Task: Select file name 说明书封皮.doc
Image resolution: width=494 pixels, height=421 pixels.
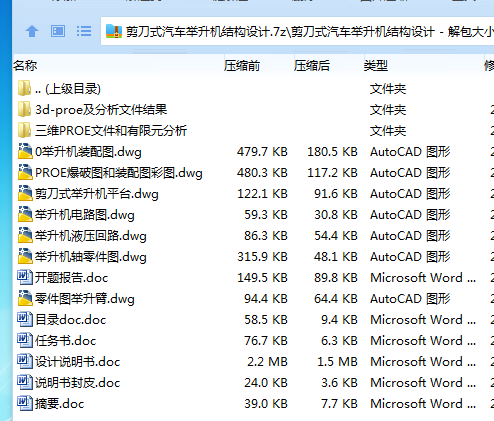Action: click(78, 383)
